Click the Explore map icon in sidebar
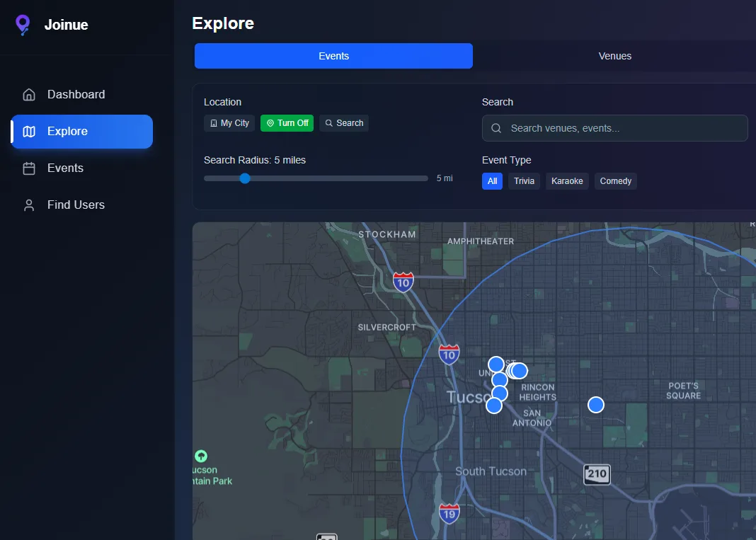The image size is (756, 540). tap(28, 131)
